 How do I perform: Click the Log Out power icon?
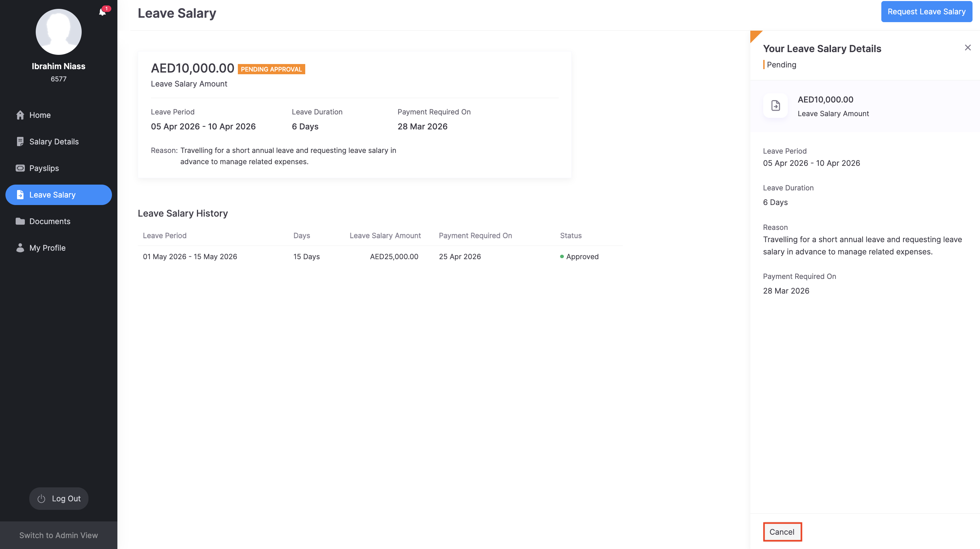(x=42, y=498)
